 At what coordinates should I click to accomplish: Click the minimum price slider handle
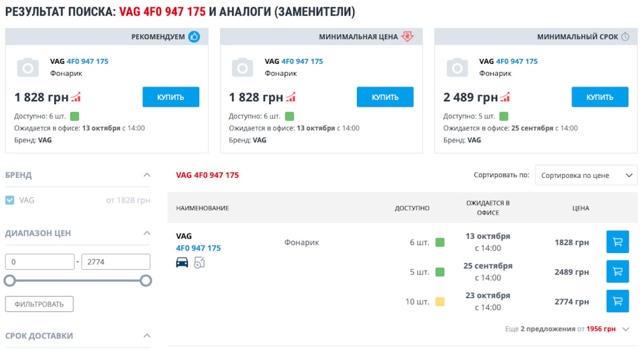(x=9, y=281)
